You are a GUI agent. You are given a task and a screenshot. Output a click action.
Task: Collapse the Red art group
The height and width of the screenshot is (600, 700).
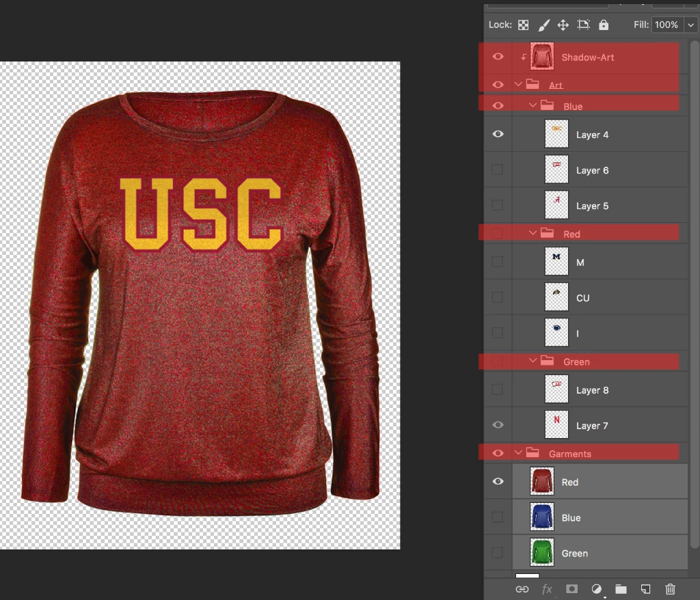coord(533,233)
